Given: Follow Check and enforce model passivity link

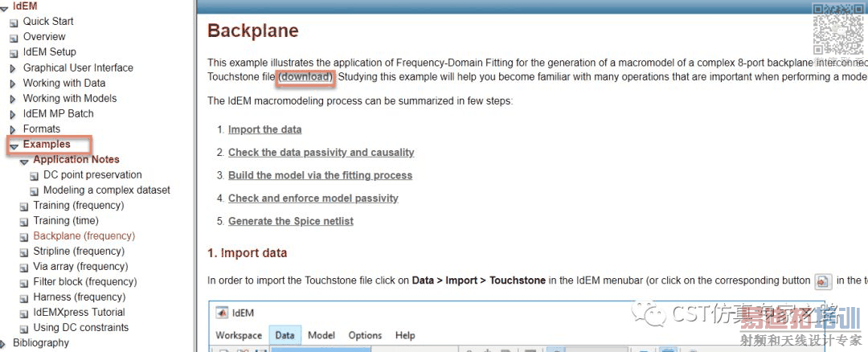Looking at the screenshot, I should pos(313,198).
